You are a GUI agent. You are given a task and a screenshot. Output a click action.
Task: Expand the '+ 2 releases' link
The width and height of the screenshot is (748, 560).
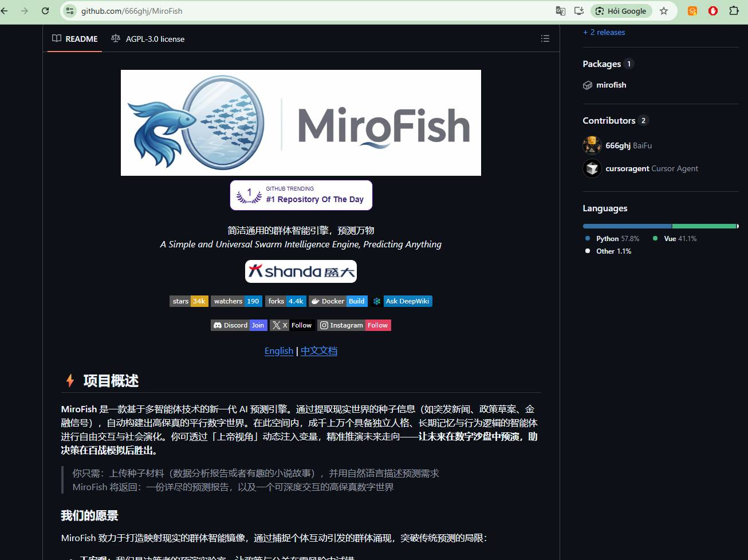click(604, 33)
